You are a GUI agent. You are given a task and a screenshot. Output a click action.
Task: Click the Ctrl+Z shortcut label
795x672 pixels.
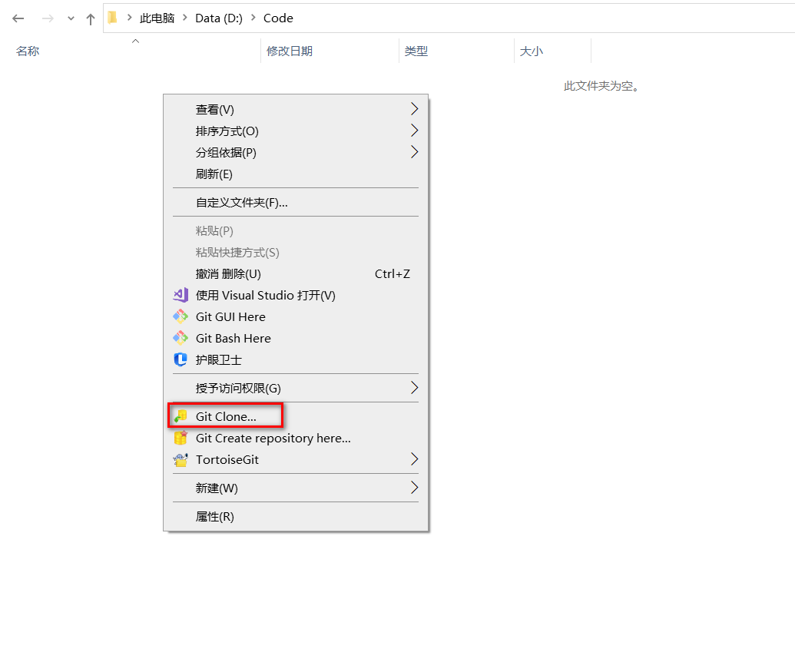pyautogui.click(x=393, y=274)
